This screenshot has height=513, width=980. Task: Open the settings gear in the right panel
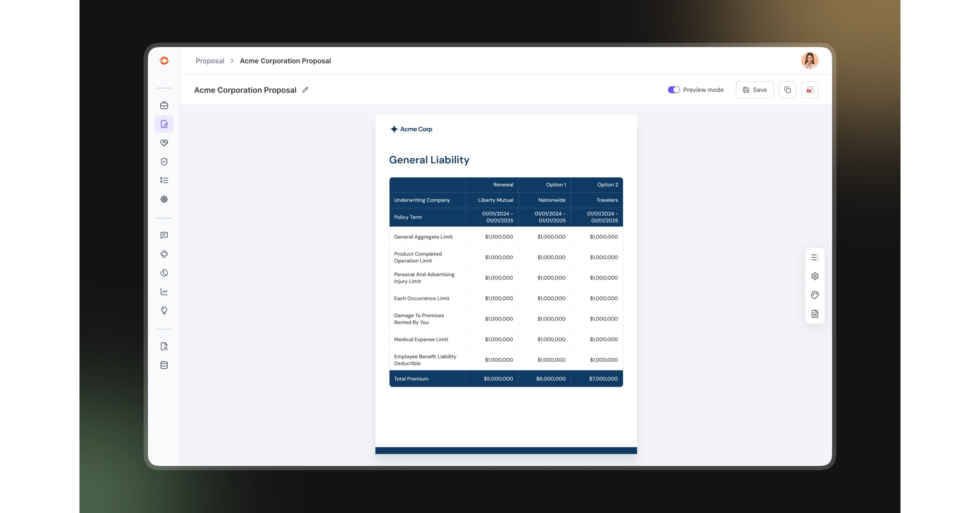pyautogui.click(x=815, y=276)
